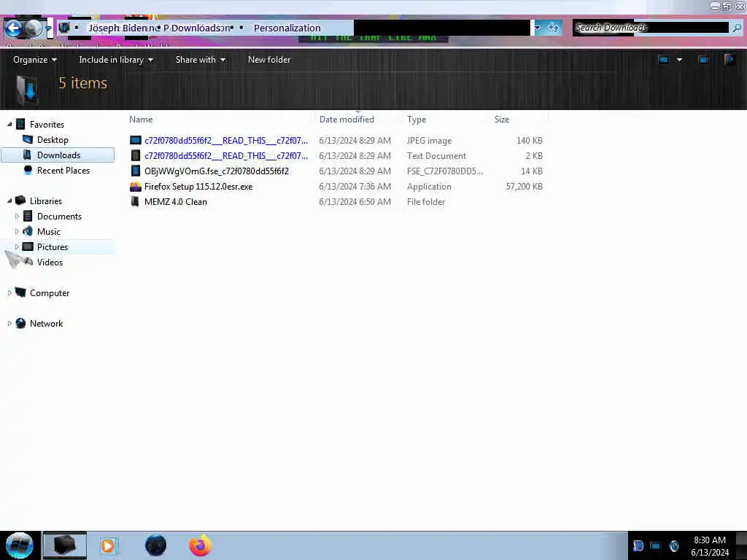The image size is (747, 560).
Task: Click the dark globe taskbar icon
Action: coord(155,545)
